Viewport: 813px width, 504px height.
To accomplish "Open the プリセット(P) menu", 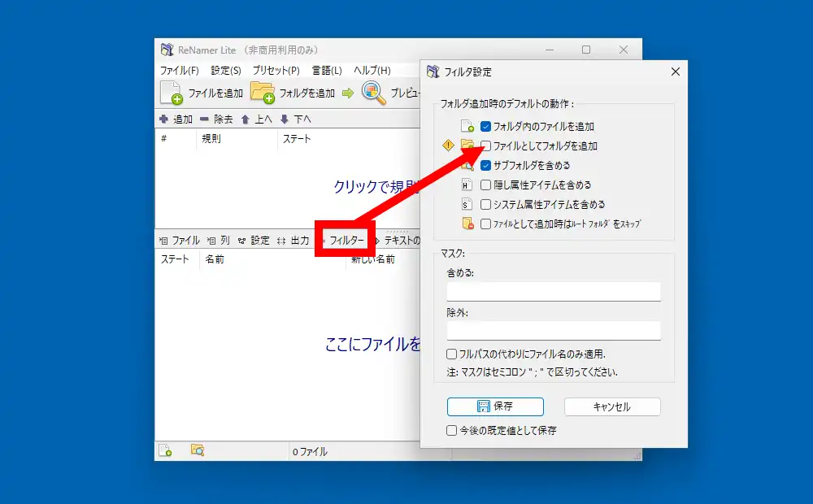I will tap(276, 71).
